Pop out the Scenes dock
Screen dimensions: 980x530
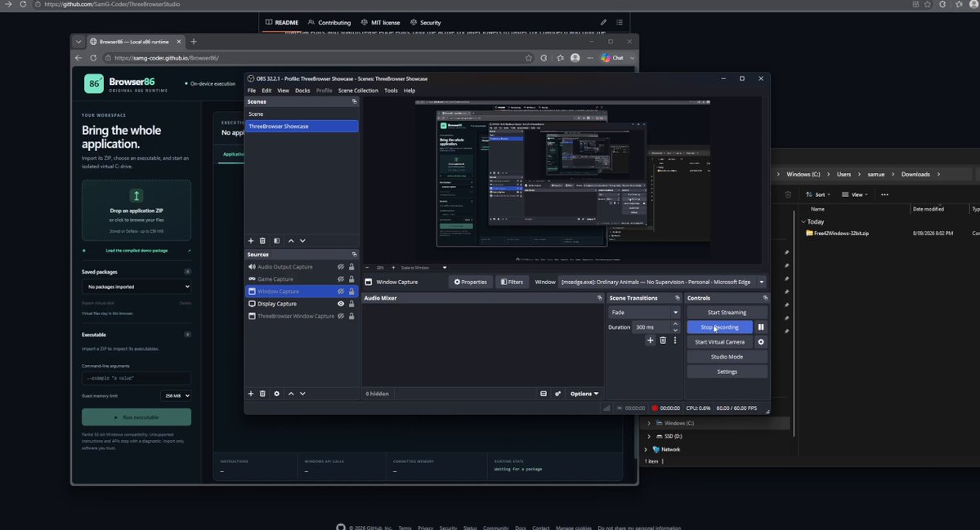355,102
